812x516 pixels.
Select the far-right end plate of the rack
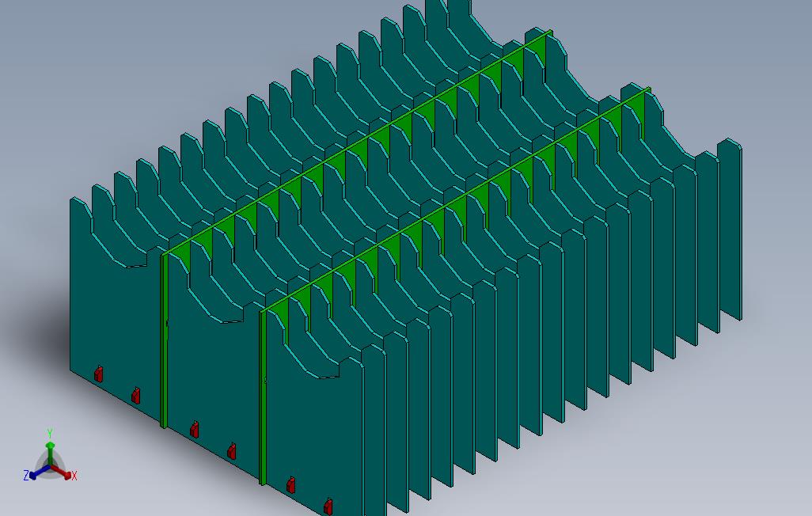point(730,229)
